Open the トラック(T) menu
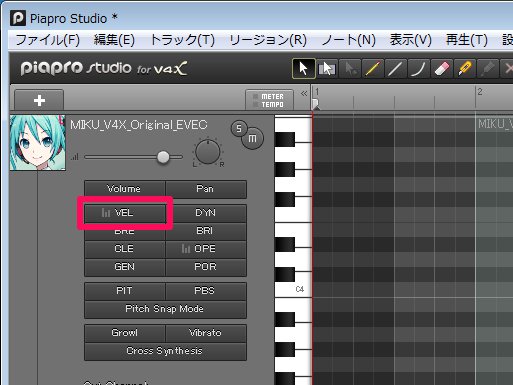The height and width of the screenshot is (385, 513). pyautogui.click(x=183, y=40)
